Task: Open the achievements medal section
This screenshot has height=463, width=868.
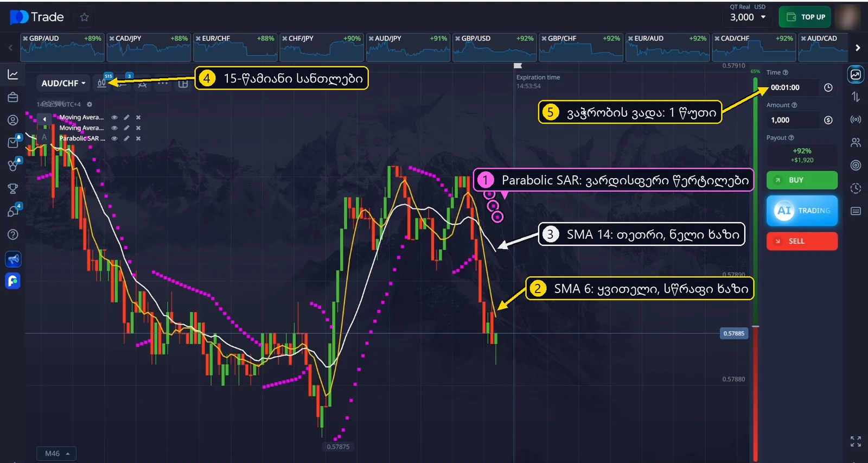Action: [13, 166]
